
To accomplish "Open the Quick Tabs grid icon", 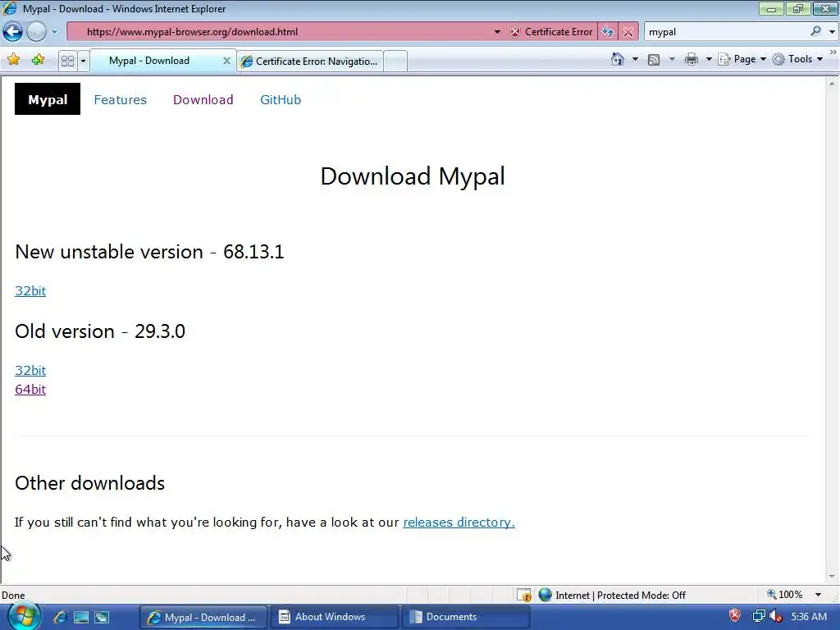I will pyautogui.click(x=67, y=61).
